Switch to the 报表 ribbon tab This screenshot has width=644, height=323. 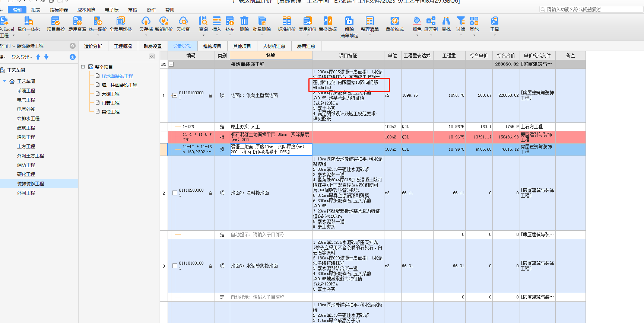pyautogui.click(x=36, y=10)
